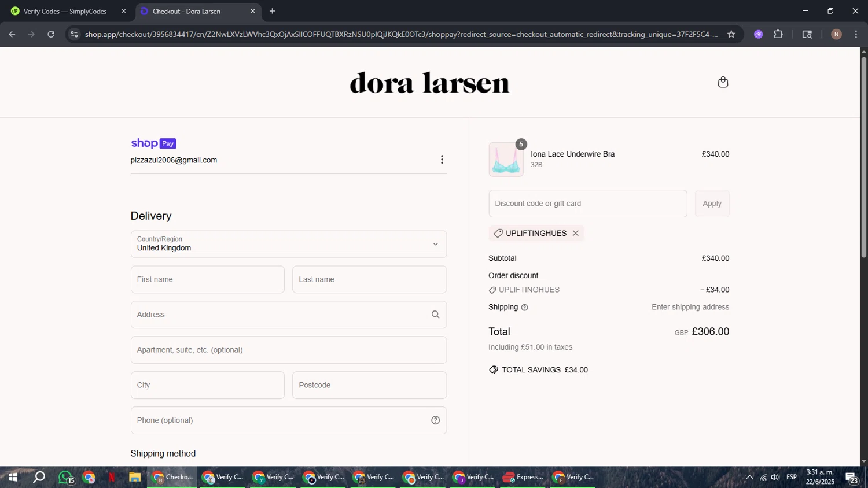Open the Chrome profile avatar N
868x488 pixels.
tap(836, 34)
